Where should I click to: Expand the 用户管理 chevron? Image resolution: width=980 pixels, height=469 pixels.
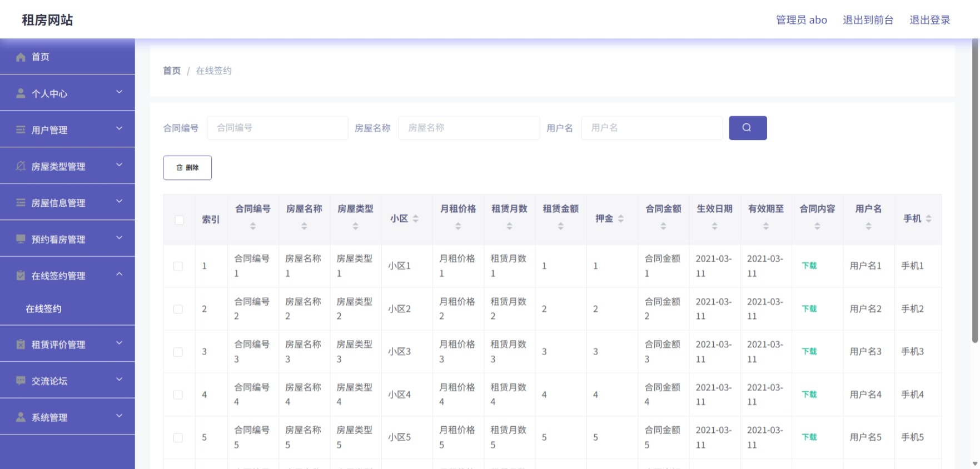119,128
